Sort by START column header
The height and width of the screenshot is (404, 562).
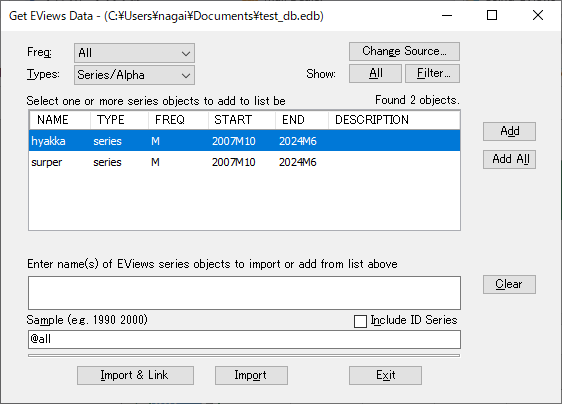tap(242, 120)
